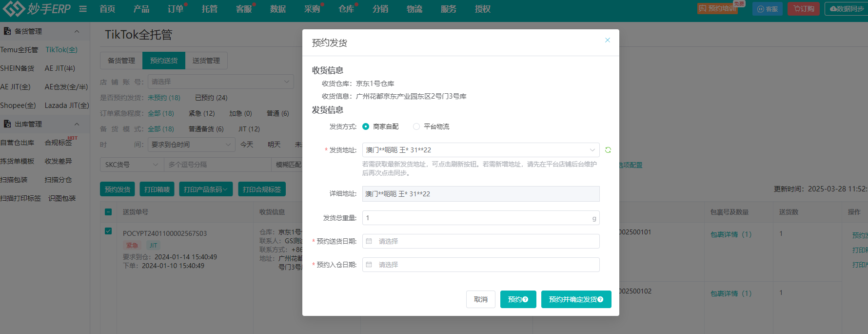Open the 店铺账号 dropdown

point(221,82)
